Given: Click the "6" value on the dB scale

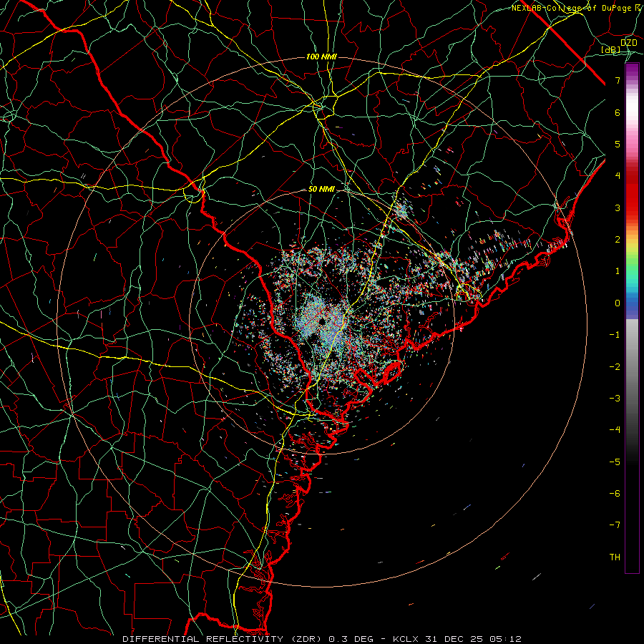Looking at the screenshot, I should point(618,112).
